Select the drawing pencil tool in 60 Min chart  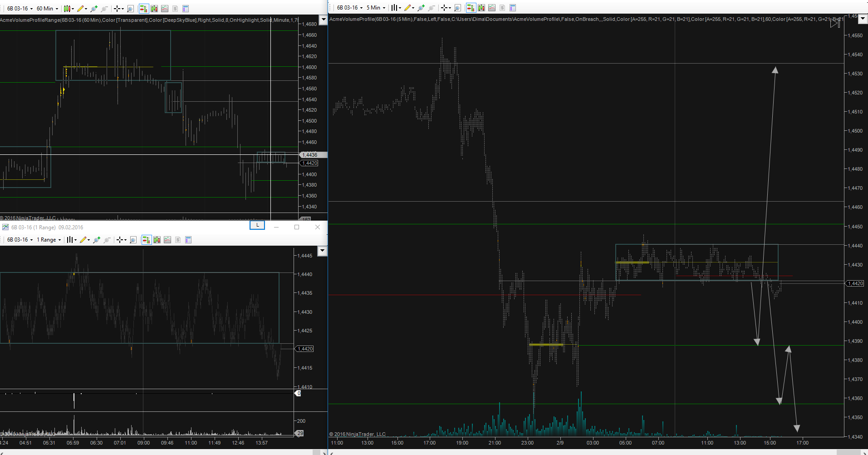[82, 9]
